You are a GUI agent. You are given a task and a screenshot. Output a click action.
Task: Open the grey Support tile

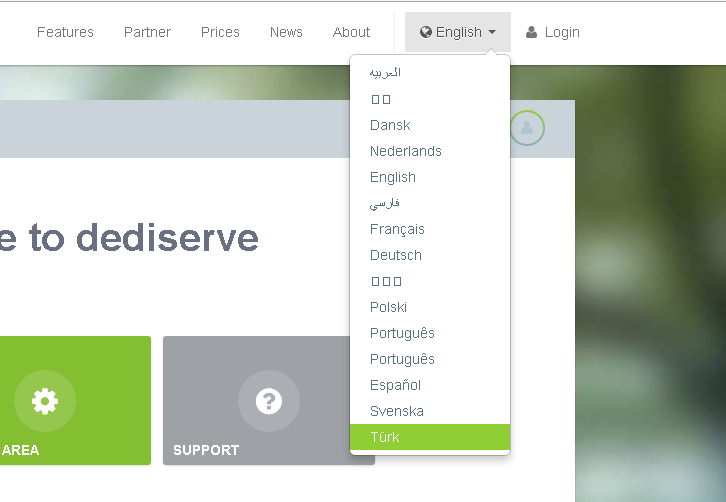(269, 400)
